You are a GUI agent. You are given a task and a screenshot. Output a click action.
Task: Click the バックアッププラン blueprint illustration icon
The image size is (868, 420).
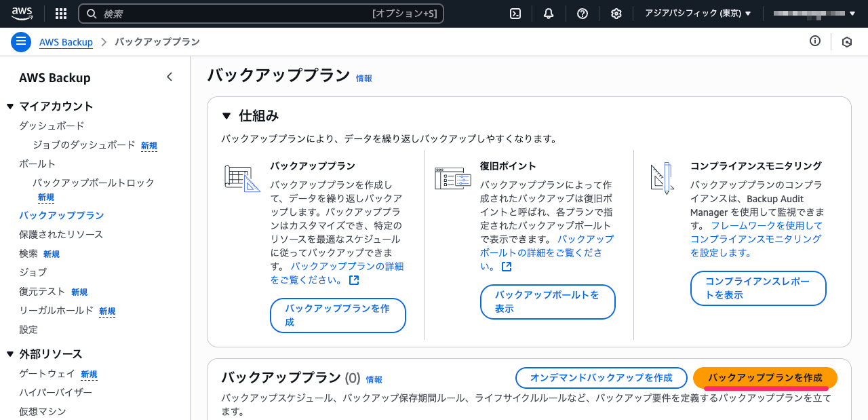coord(242,178)
